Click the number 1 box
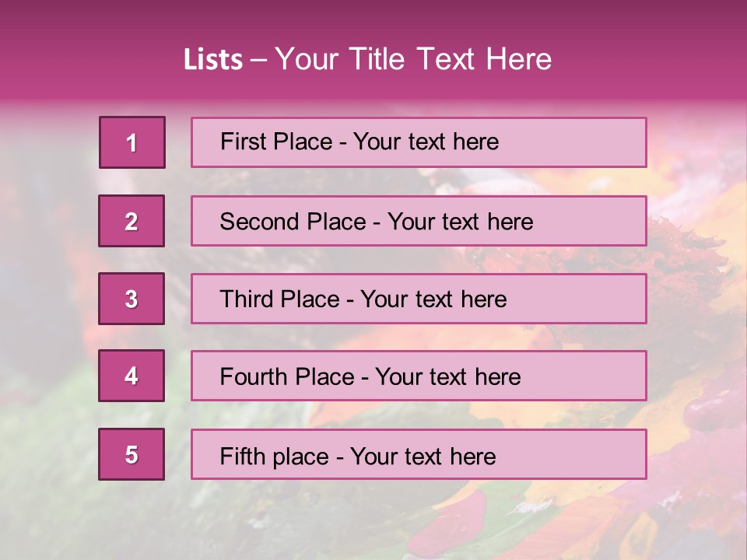747x560 pixels. tap(132, 142)
